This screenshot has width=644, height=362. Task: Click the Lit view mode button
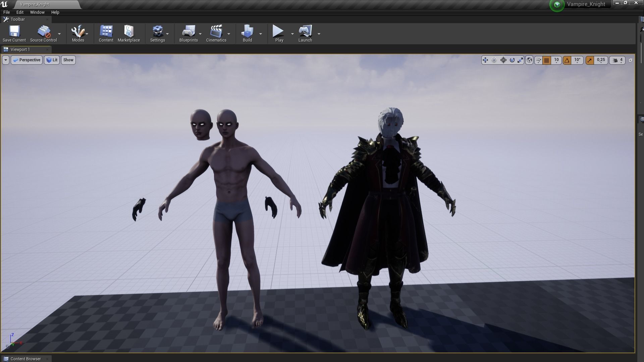pos(52,60)
